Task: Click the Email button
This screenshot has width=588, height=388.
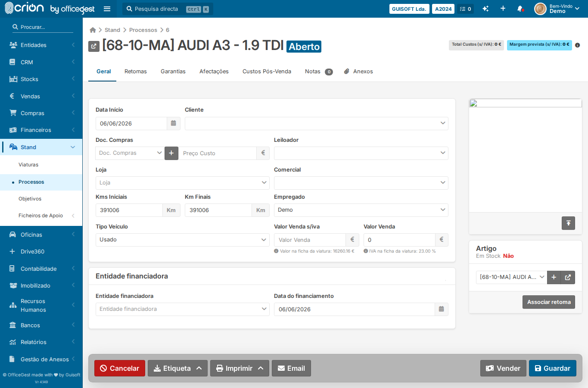Action: pos(291,368)
